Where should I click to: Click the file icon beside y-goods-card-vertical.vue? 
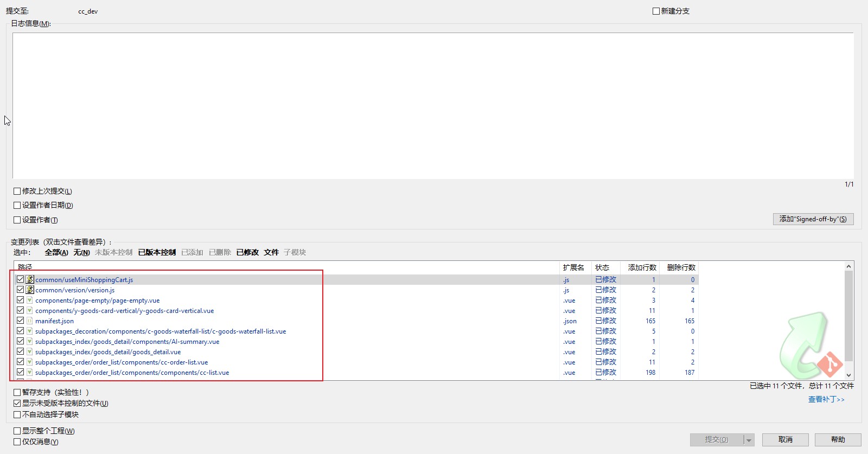point(30,310)
